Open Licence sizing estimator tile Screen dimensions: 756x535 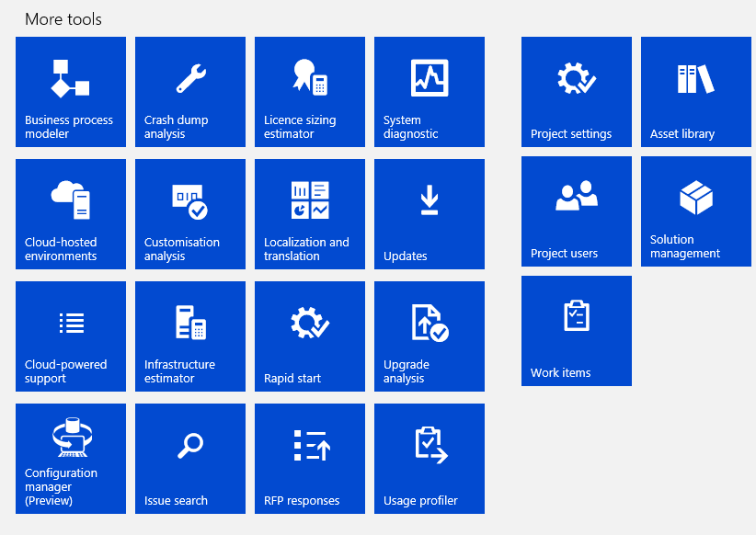click(310, 92)
